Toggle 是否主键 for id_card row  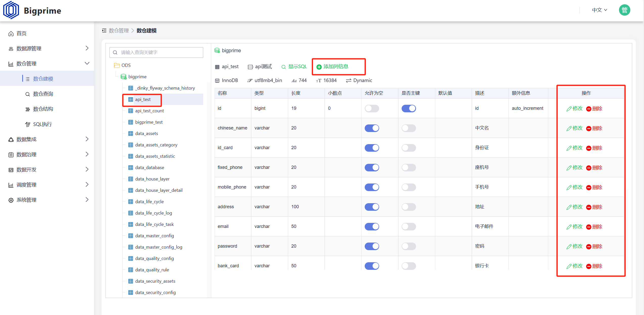coord(409,148)
